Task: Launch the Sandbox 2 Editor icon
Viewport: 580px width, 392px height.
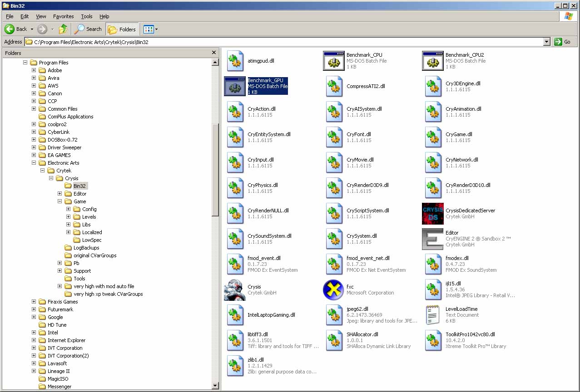Action: click(433, 239)
